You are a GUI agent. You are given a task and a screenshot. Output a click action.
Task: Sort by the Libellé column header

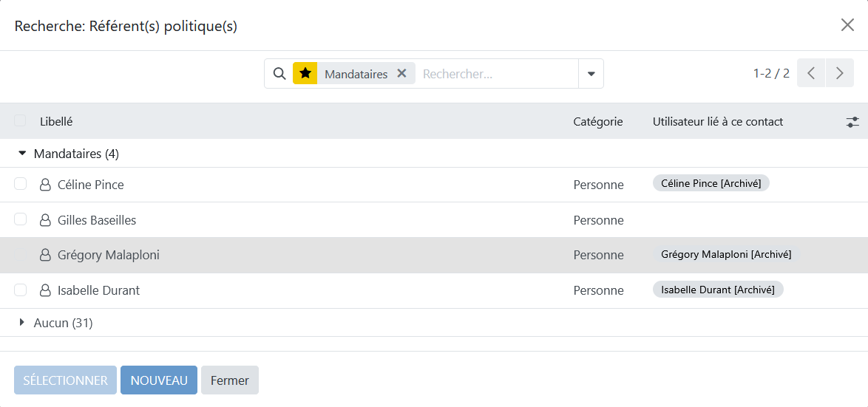(x=56, y=122)
